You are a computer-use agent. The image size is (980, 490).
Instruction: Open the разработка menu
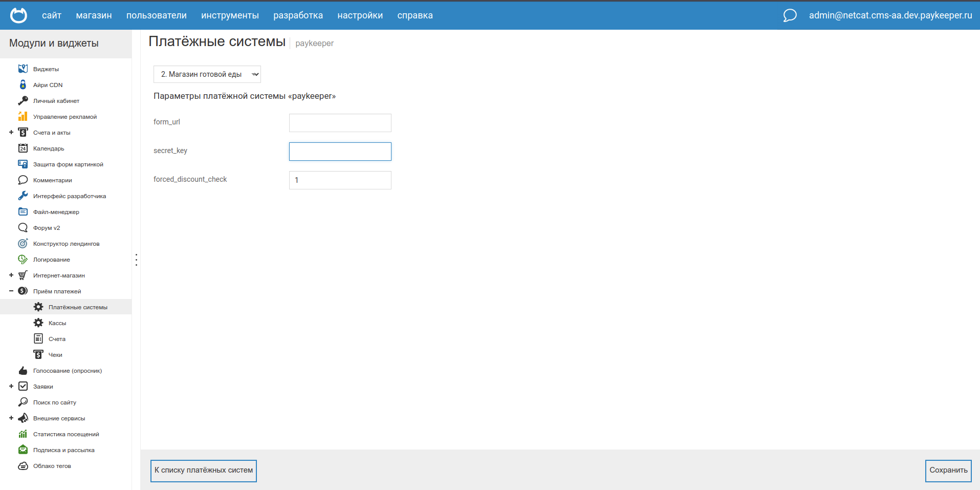[x=298, y=15]
